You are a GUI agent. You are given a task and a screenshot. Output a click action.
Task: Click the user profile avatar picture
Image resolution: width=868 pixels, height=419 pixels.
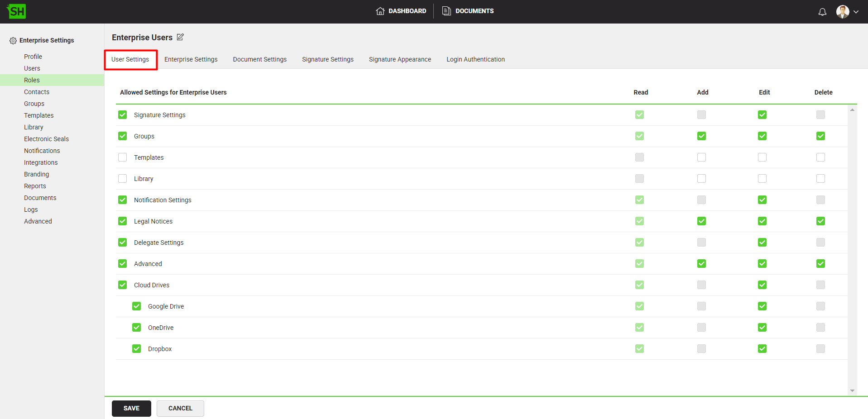[842, 12]
